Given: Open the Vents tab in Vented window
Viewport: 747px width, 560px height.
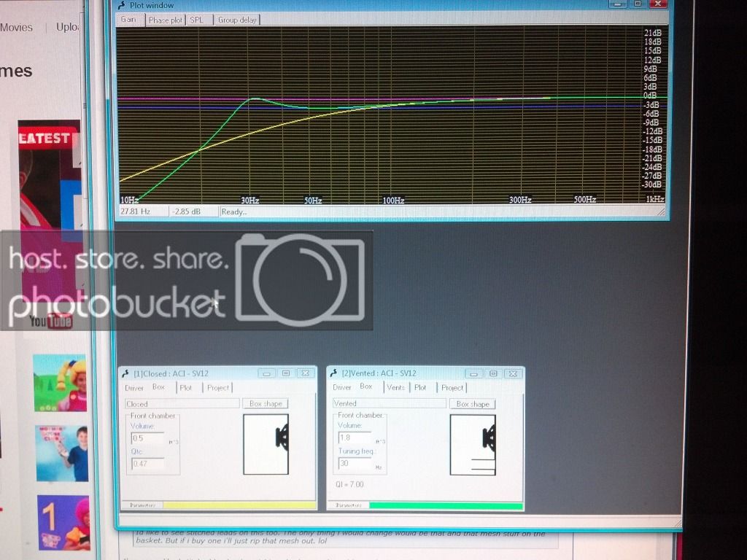Looking at the screenshot, I should click(396, 388).
